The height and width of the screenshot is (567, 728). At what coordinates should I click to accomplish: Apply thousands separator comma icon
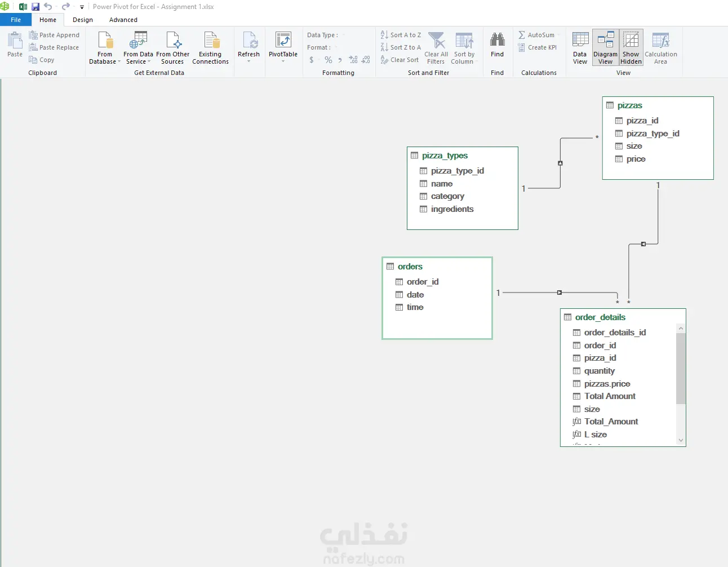pos(340,60)
